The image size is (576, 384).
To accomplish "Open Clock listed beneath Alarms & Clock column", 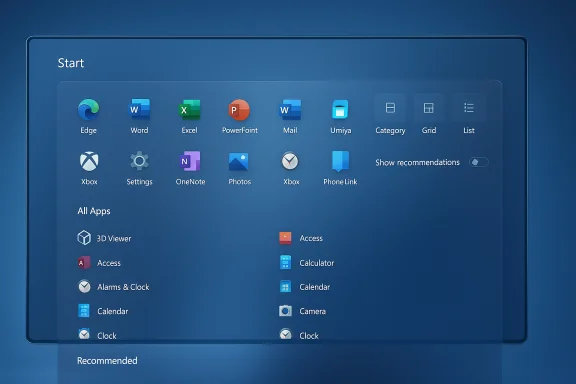I will 97,335.
